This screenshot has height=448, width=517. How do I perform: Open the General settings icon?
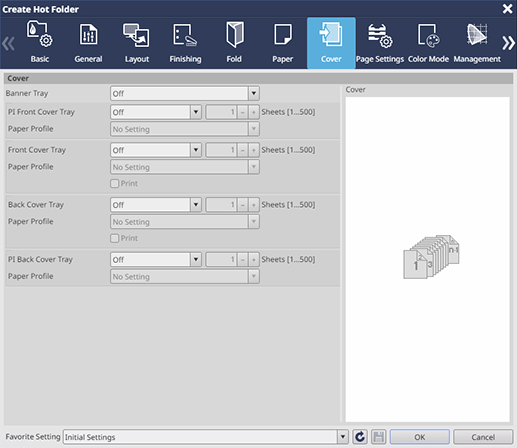pos(88,43)
